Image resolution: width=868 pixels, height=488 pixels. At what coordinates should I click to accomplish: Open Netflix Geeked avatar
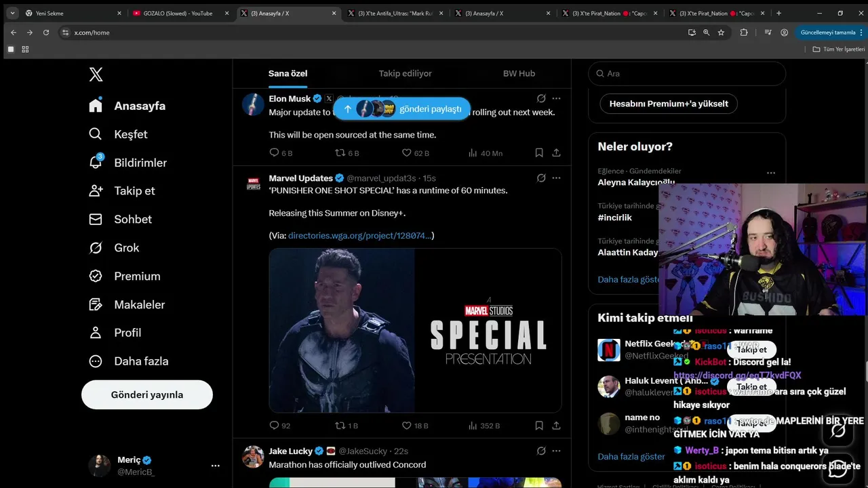[x=609, y=350]
